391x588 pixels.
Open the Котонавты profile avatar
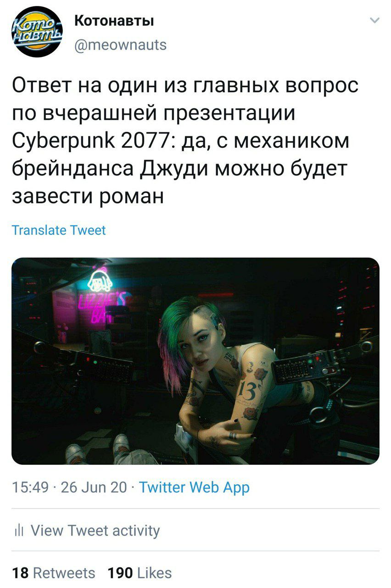(36, 31)
